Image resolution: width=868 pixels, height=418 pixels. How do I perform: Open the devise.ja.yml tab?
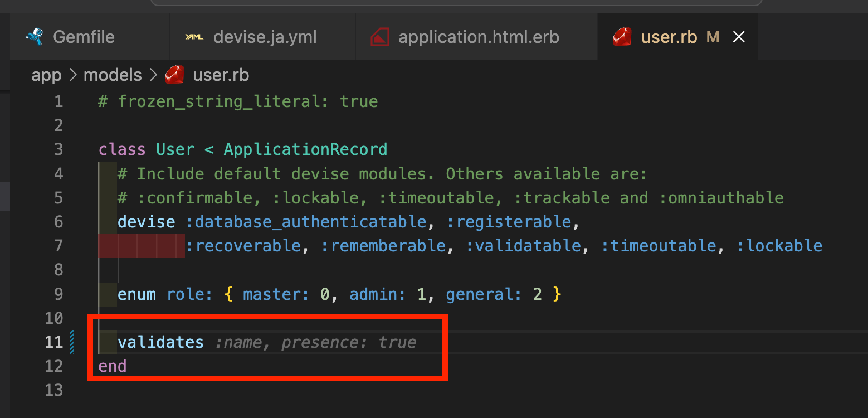click(x=265, y=37)
